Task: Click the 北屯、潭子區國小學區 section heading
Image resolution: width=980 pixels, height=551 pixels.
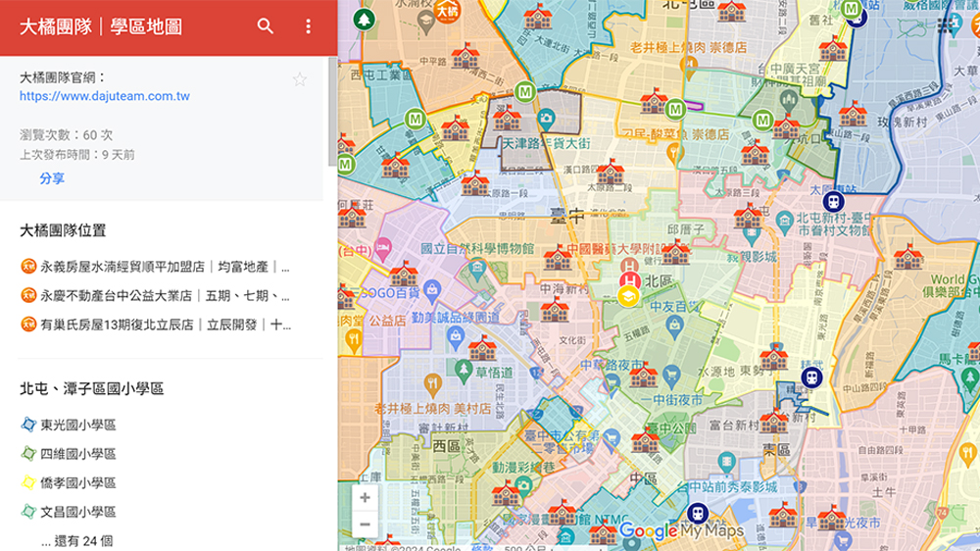Action: [x=91, y=388]
